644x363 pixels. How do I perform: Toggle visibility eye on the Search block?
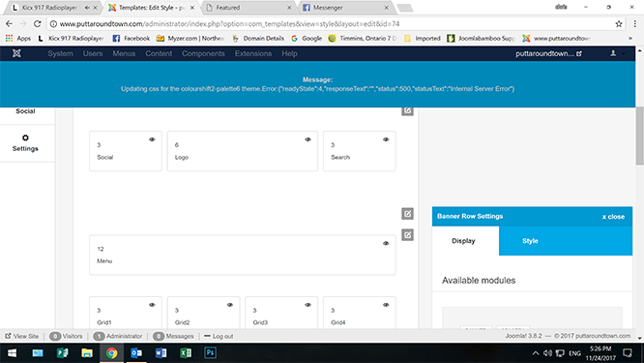point(386,139)
